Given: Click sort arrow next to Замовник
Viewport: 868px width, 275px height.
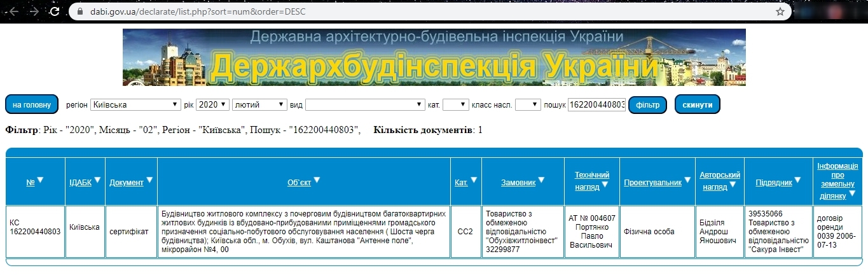Looking at the screenshot, I should coord(542,180).
